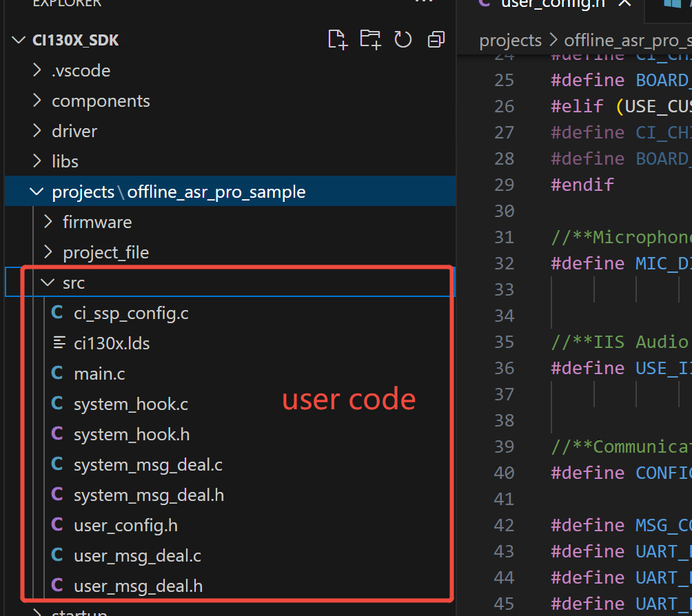
Task: Refresh the Explorer file tree
Action: [403, 40]
